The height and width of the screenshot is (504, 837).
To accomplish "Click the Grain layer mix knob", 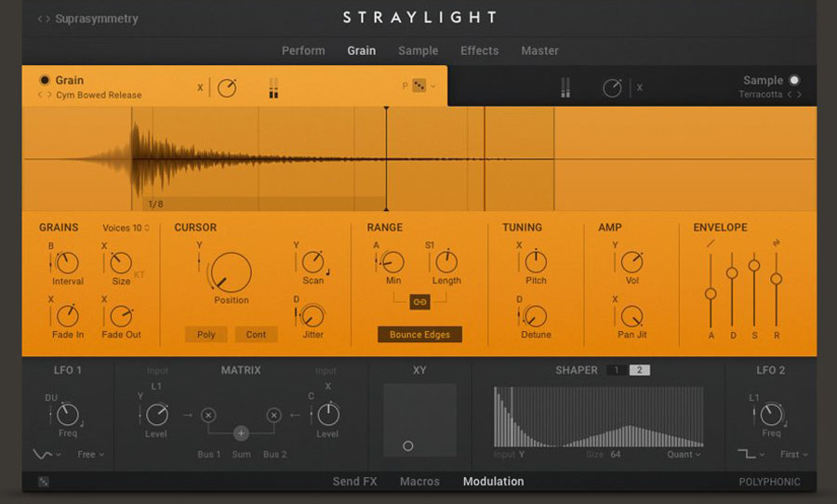I will tap(227, 88).
